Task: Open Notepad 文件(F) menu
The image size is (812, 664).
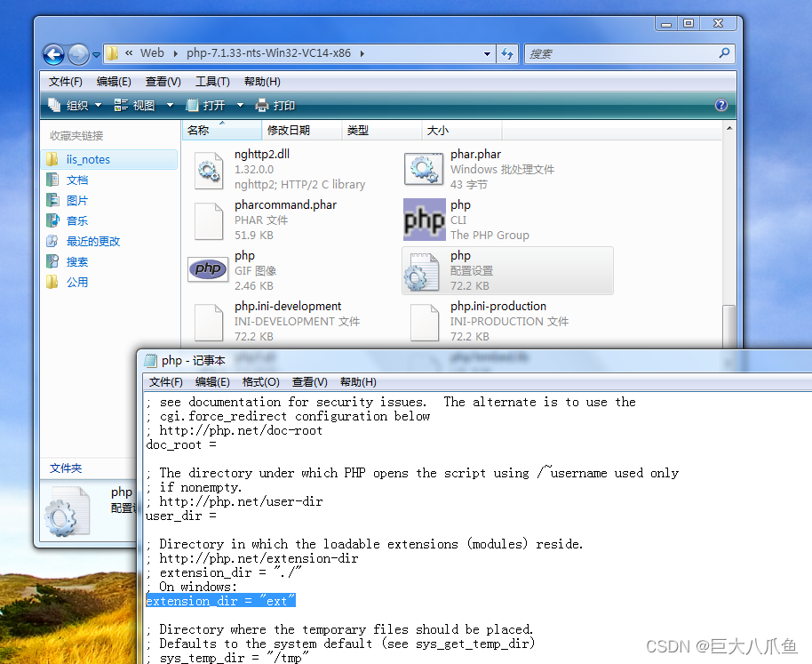Action: tap(166, 382)
